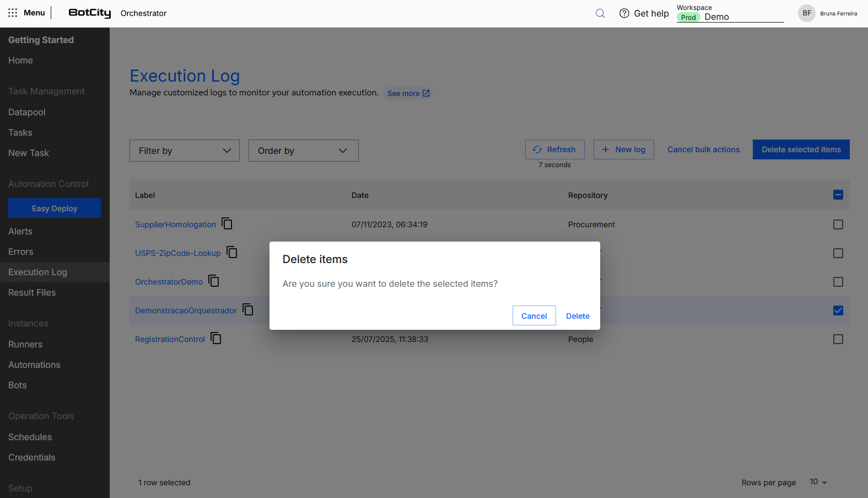Open the apps grid Menu icon
868x498 pixels.
pyautogui.click(x=13, y=13)
